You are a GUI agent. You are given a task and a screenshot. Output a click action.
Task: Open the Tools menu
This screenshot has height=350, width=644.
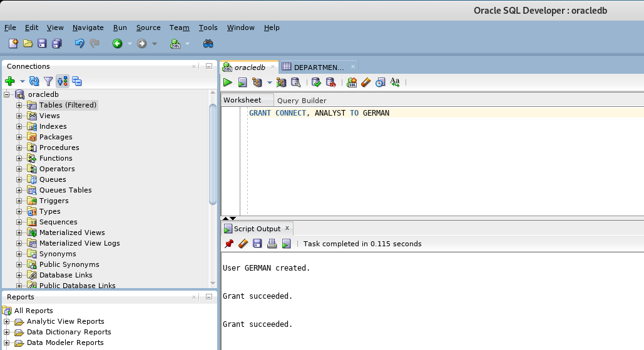208,27
